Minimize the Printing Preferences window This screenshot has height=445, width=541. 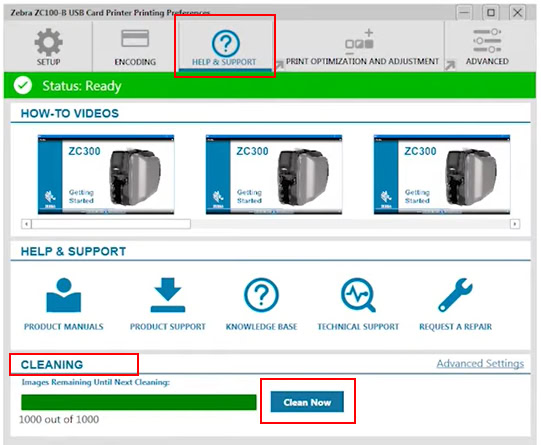click(x=464, y=13)
